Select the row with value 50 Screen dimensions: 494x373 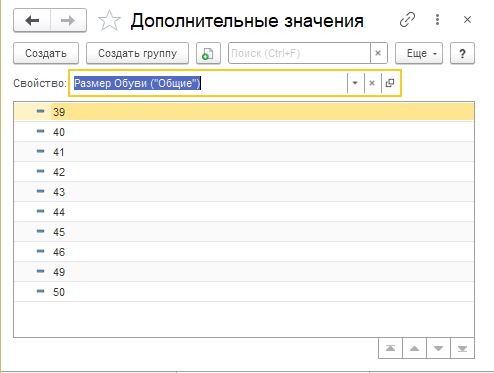(x=244, y=292)
